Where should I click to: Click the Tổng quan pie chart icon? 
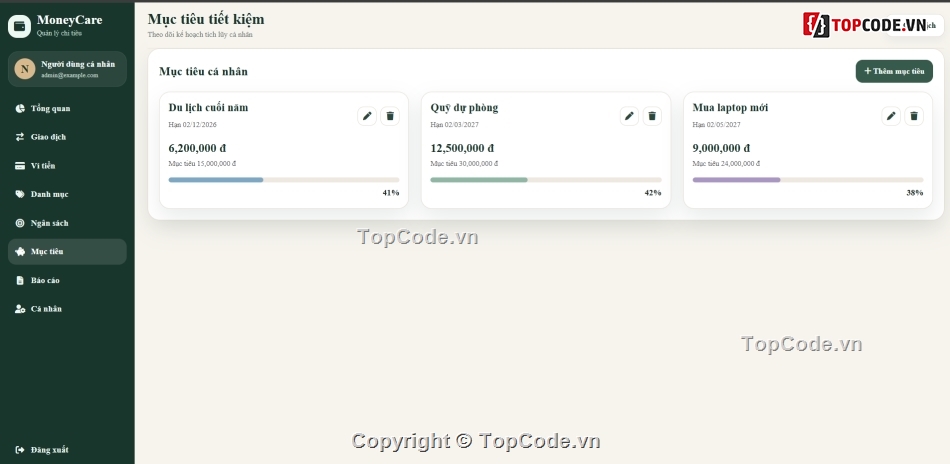tap(20, 108)
